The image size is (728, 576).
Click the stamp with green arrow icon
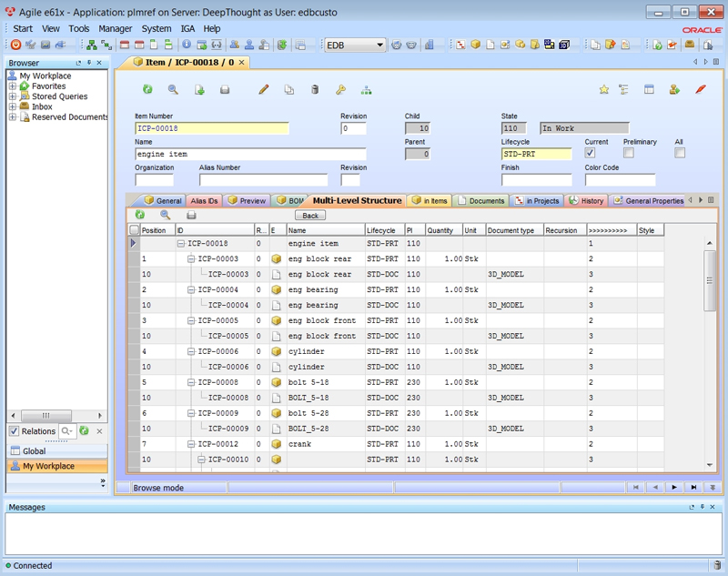coord(674,89)
